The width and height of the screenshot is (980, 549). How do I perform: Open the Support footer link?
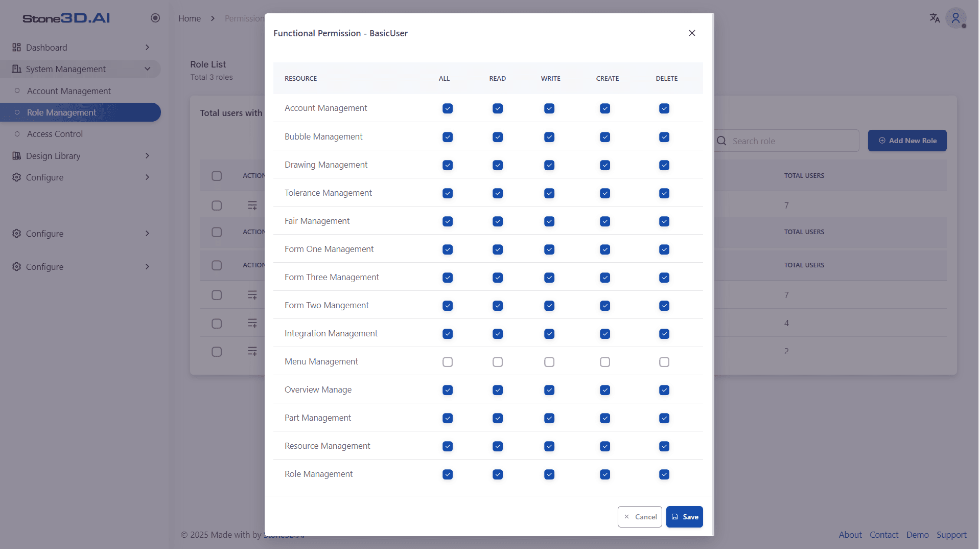tap(951, 535)
